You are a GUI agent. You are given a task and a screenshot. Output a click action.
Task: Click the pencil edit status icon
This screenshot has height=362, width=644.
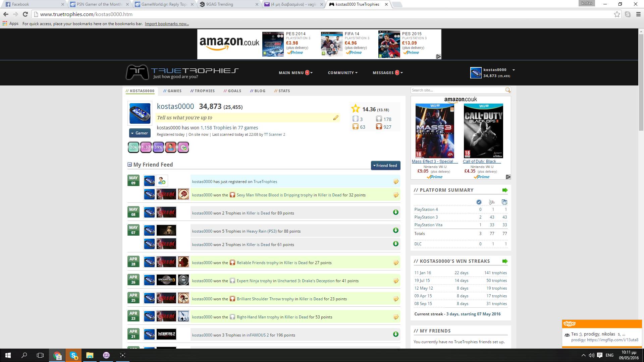(x=336, y=118)
